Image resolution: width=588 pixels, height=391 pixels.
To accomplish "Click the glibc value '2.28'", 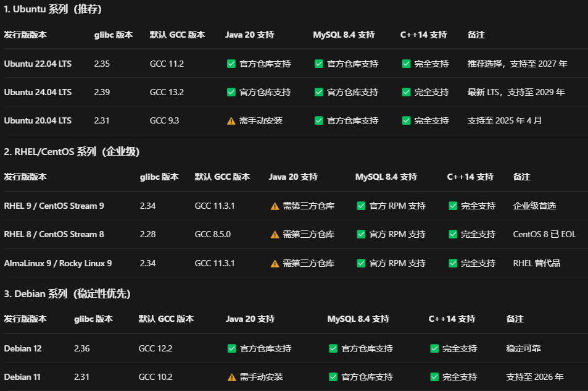I will click(x=147, y=234).
